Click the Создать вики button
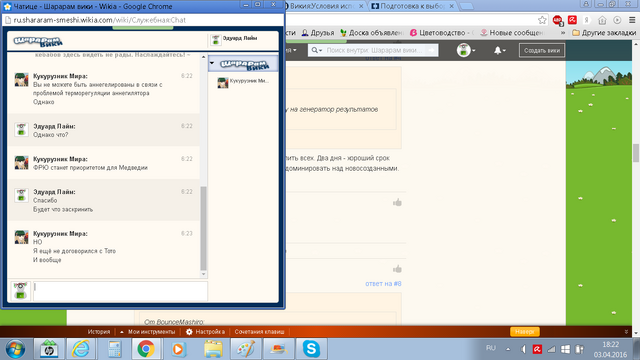The image size is (640, 360). pyautogui.click(x=542, y=50)
